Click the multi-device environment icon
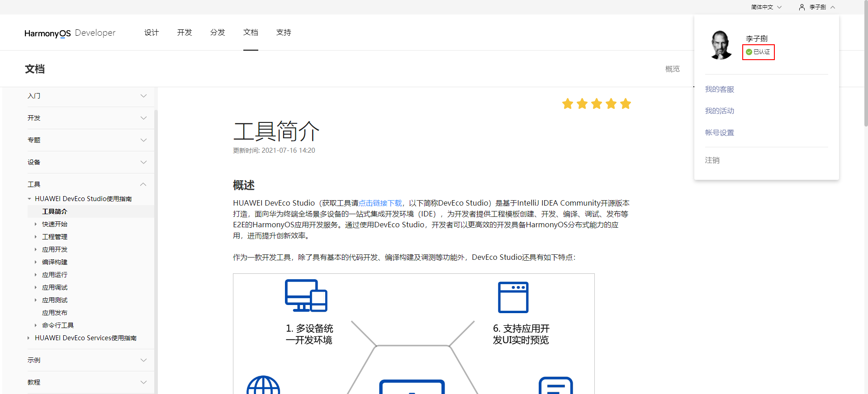 pos(306,295)
